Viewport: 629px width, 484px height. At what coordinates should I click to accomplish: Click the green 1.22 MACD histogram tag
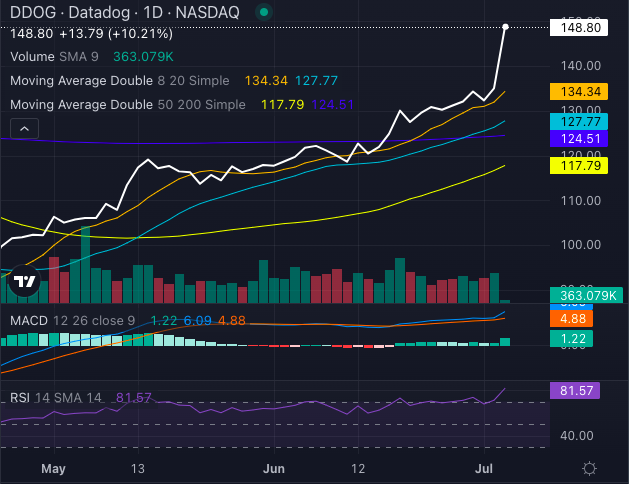[x=571, y=339]
